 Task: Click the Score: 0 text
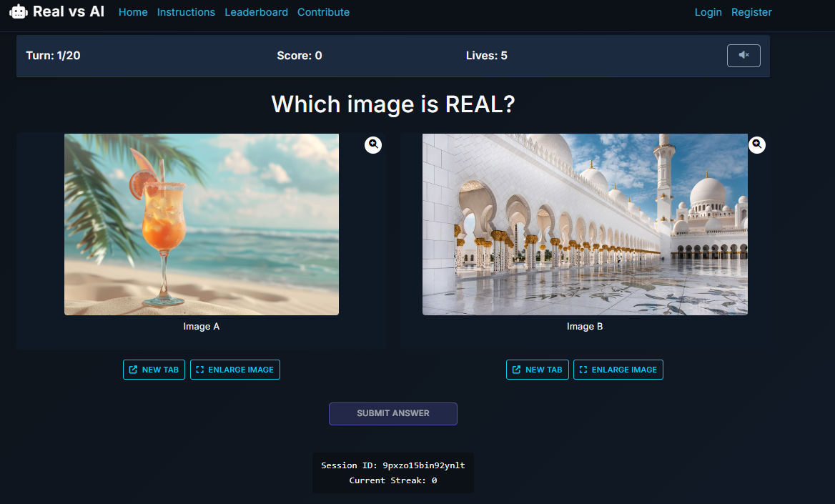click(300, 56)
